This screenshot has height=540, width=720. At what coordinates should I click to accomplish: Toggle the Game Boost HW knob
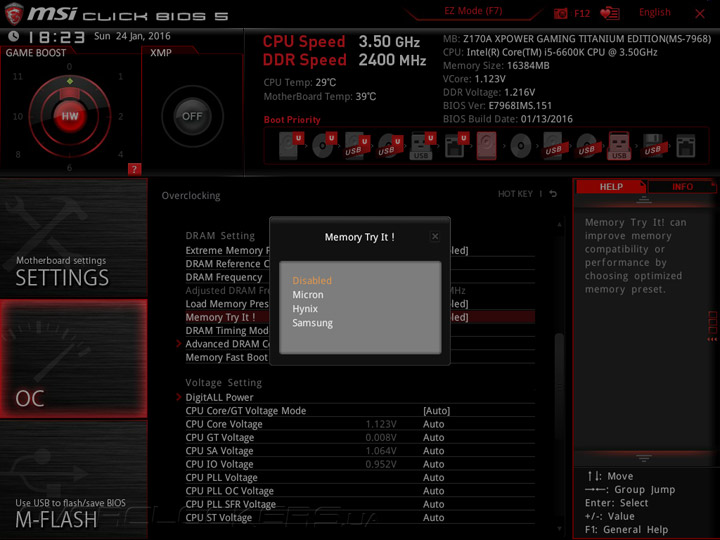click(70, 116)
